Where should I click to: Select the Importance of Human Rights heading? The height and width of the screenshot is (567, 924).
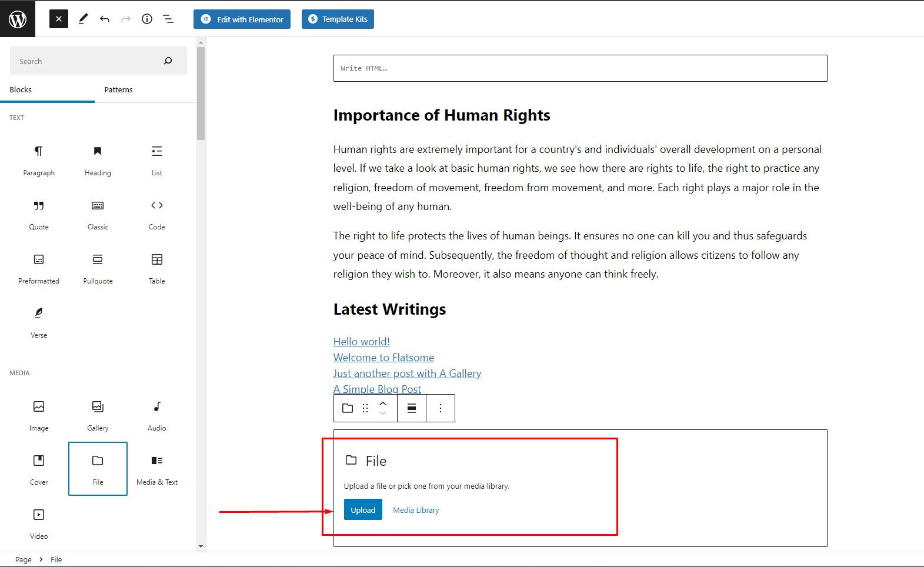click(442, 115)
